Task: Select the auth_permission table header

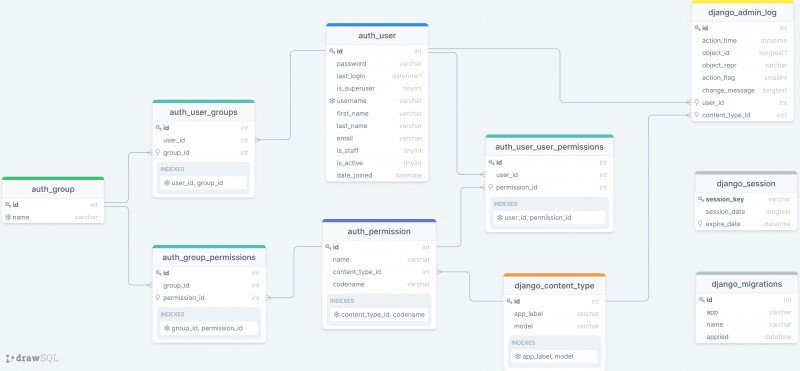Action: pyautogui.click(x=379, y=231)
